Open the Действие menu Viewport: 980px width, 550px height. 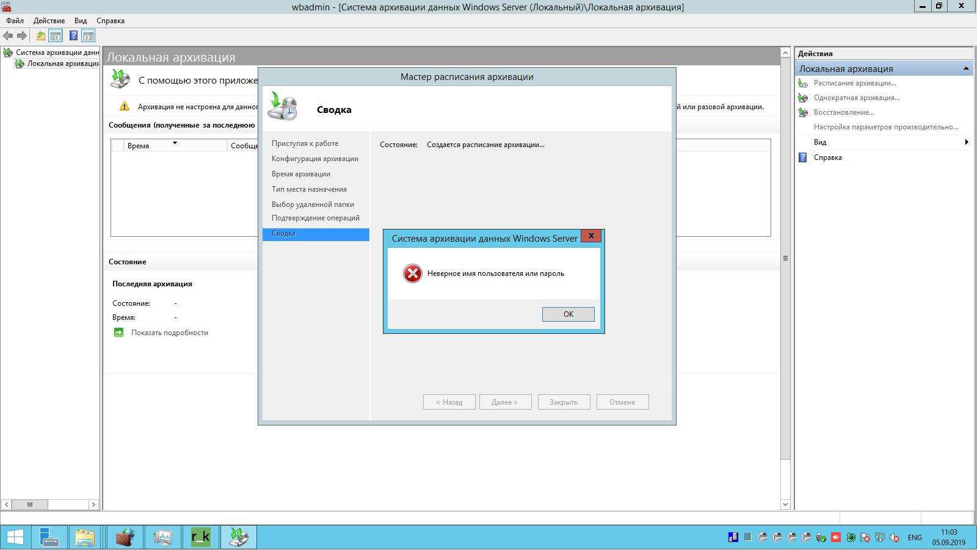pyautogui.click(x=49, y=21)
